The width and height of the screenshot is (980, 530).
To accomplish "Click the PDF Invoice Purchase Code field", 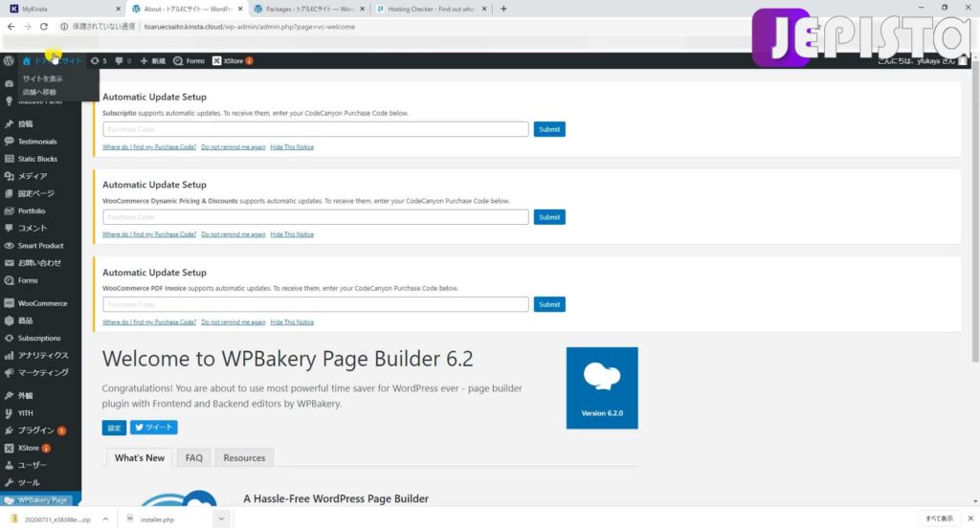I will (316, 304).
